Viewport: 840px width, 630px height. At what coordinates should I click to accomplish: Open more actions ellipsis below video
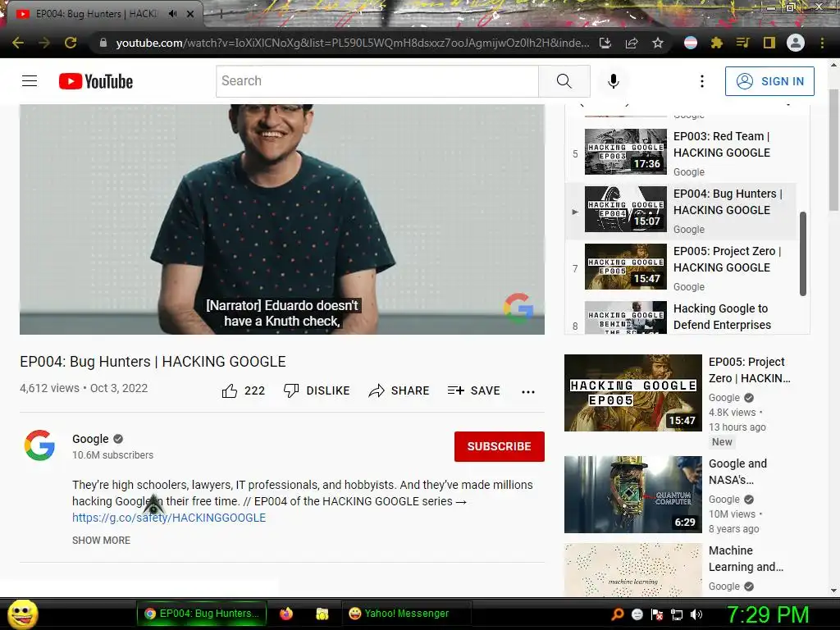[528, 391]
